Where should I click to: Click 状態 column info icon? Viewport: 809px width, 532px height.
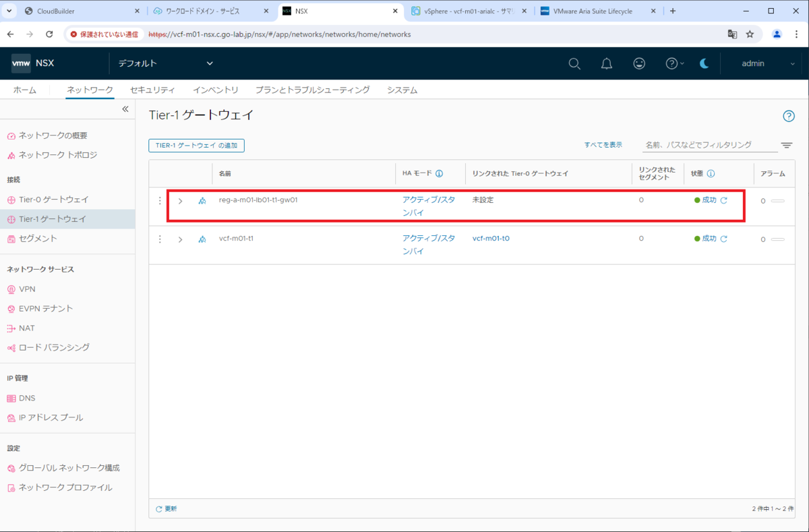[x=711, y=173]
